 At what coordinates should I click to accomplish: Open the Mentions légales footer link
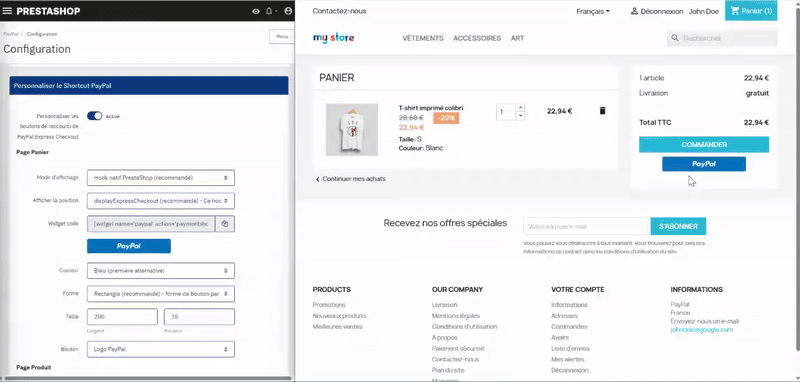pyautogui.click(x=456, y=316)
